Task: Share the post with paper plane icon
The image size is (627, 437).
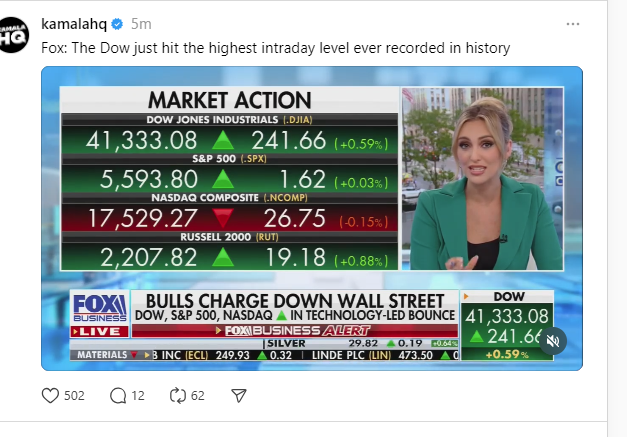Action: 239,395
